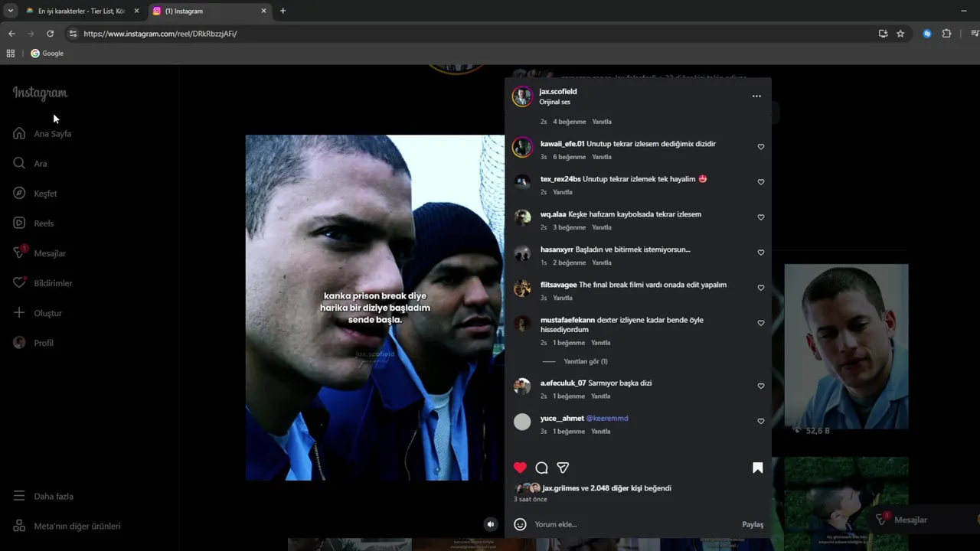Click the Yorum ekle comment field
This screenshot has height=551, width=980.
635,524
